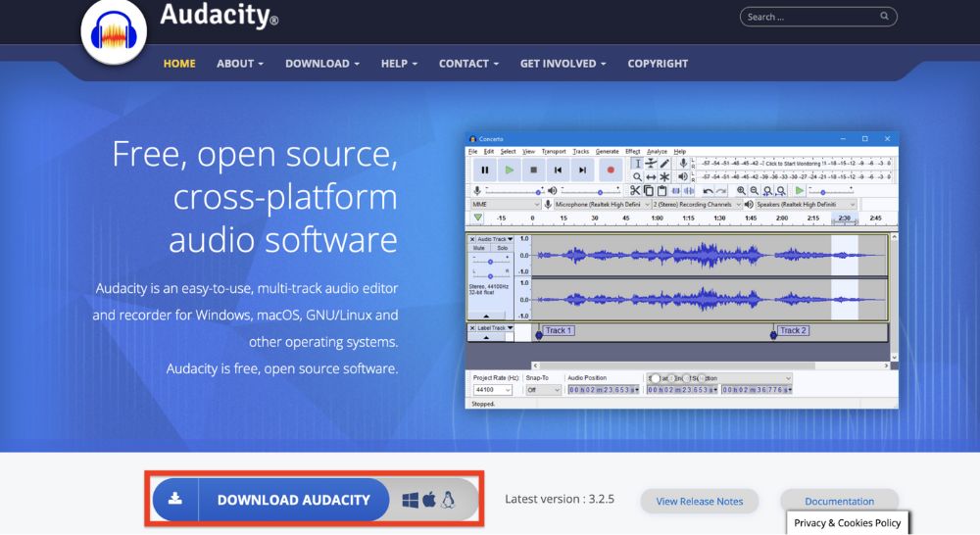Open the 2 (Stereo) Recording Channels dropdown
Image resolution: width=980 pixels, height=535 pixels.
(698, 205)
